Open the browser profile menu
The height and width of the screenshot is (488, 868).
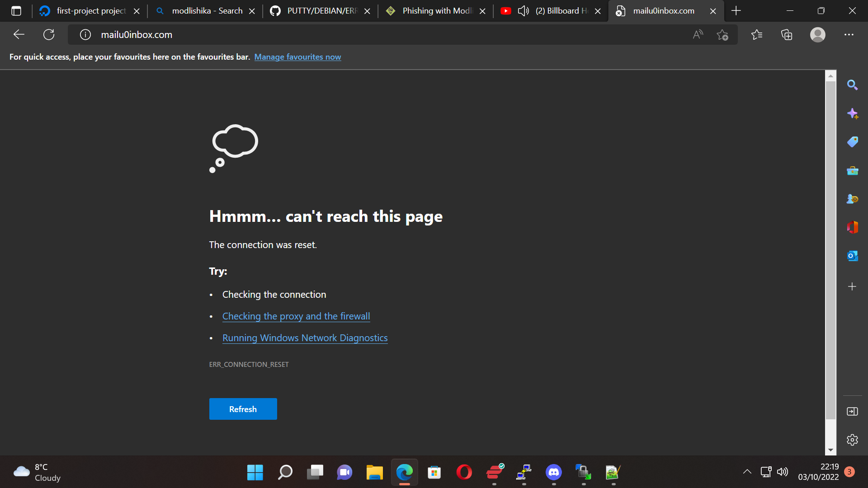point(817,34)
